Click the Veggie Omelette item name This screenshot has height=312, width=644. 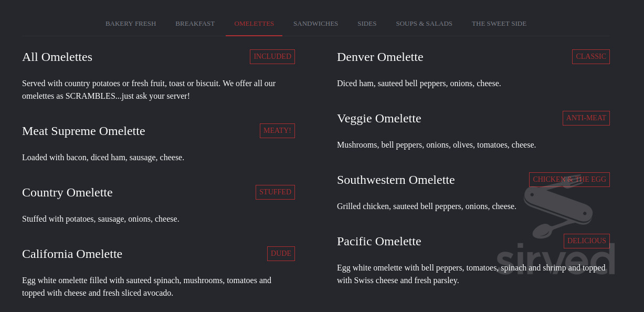click(379, 118)
